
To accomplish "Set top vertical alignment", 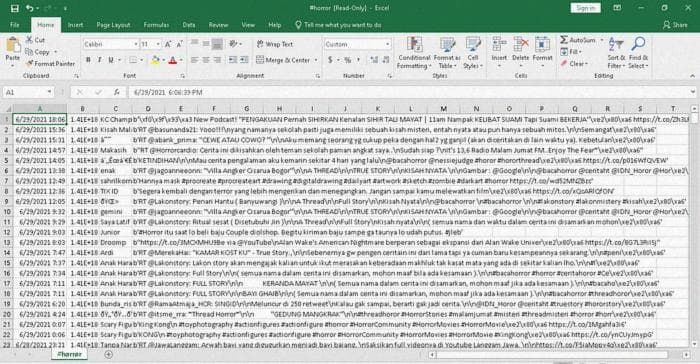I will 195,44.
